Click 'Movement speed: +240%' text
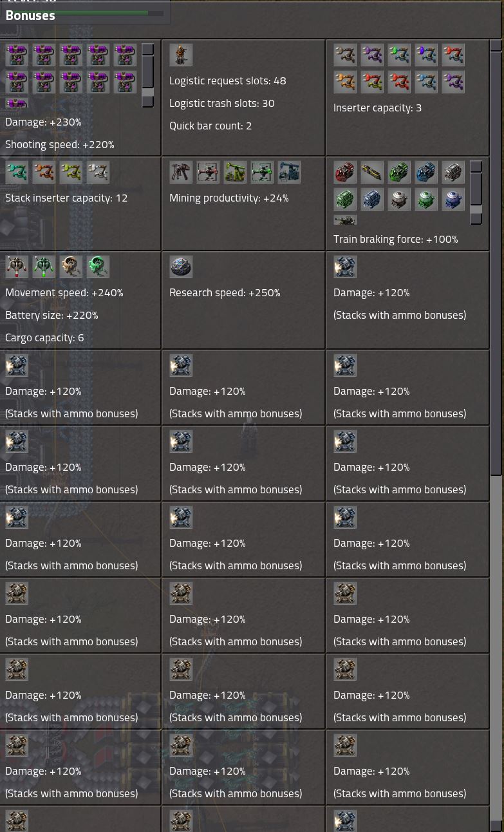This screenshot has width=504, height=832. pyautogui.click(x=64, y=292)
